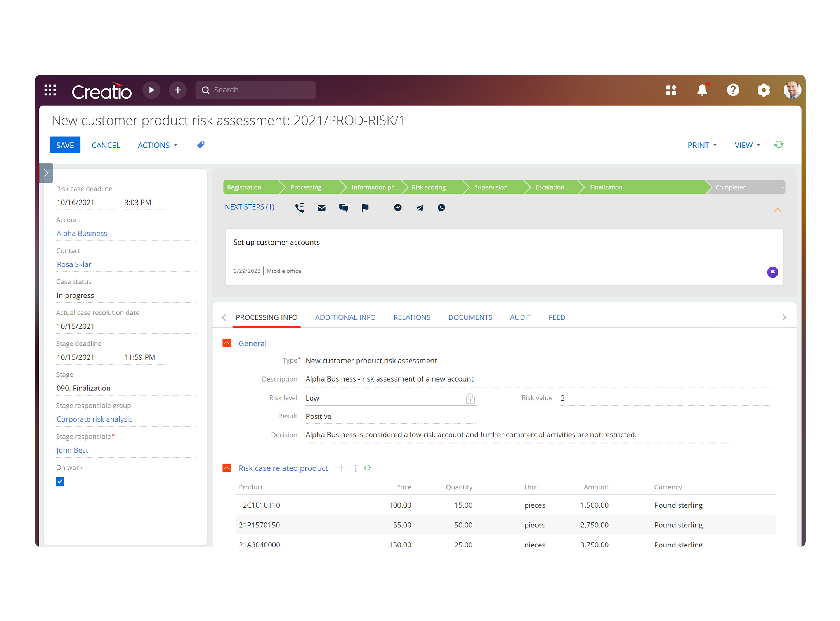Open the application grid menu icon
The width and height of the screenshot is (840, 621).
click(x=50, y=90)
